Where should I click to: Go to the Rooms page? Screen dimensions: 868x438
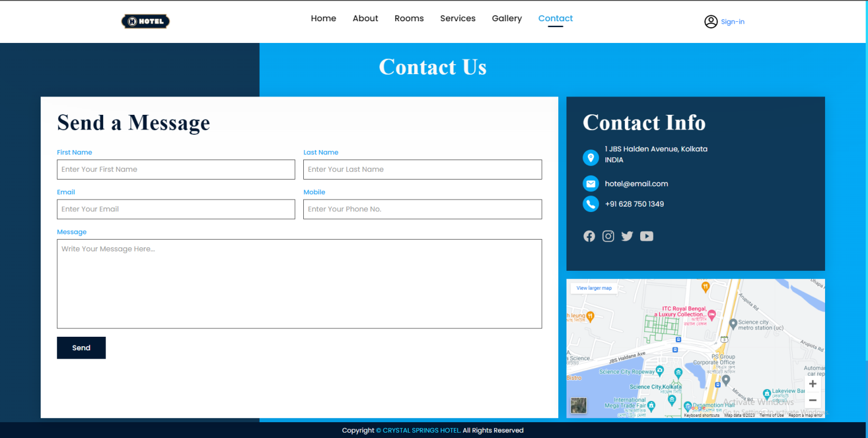[x=409, y=18]
